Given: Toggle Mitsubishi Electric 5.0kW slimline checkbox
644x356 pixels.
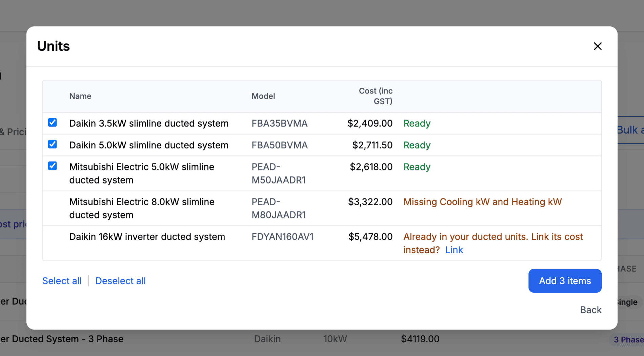Looking at the screenshot, I should (53, 166).
